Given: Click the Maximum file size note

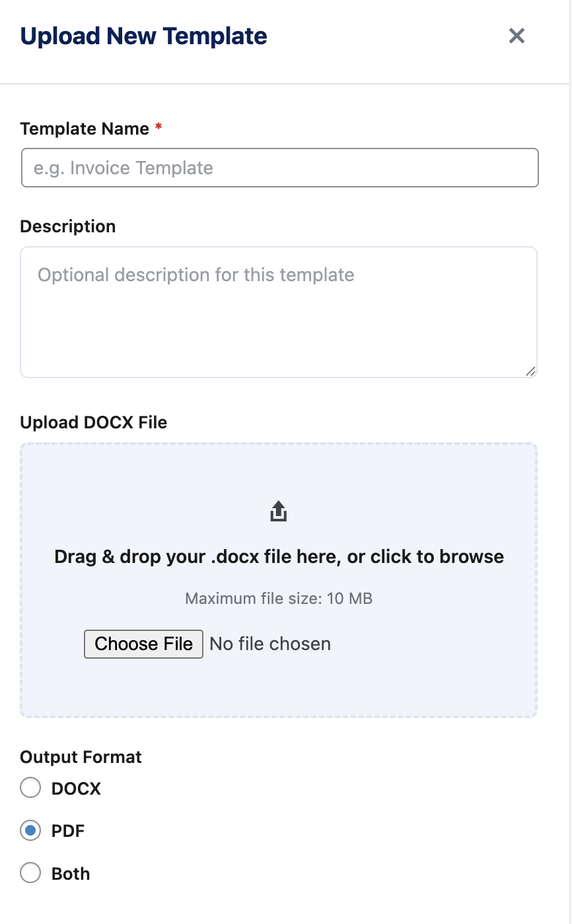Looking at the screenshot, I should [x=278, y=599].
